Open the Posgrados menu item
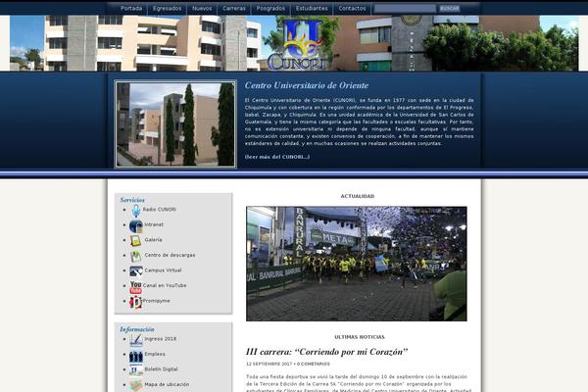 pyautogui.click(x=270, y=8)
